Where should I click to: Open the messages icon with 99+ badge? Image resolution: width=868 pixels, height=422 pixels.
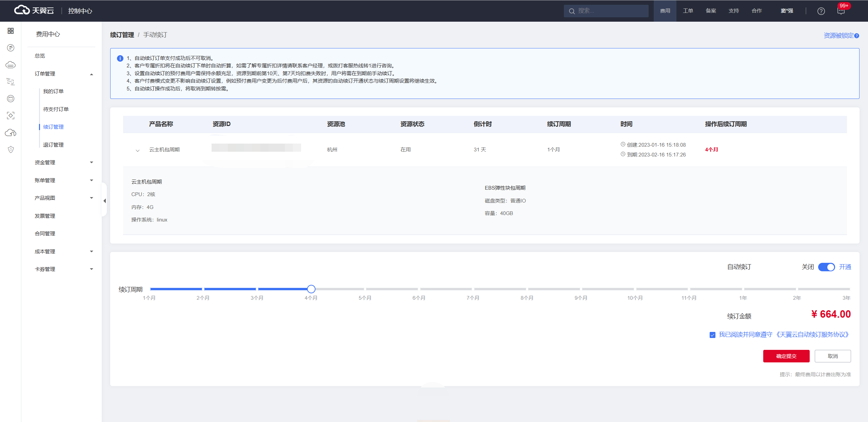point(841,11)
